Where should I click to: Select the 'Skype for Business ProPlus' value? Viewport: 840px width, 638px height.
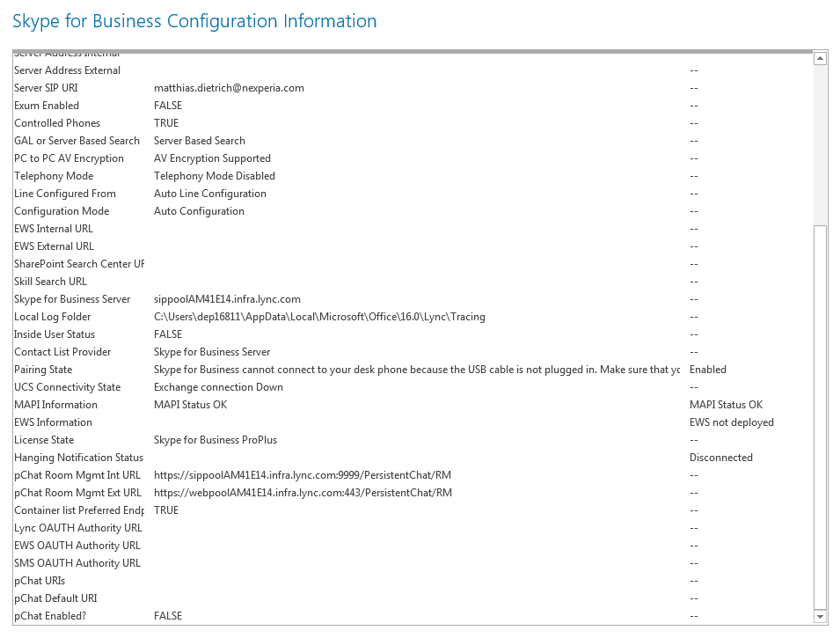[x=215, y=440]
